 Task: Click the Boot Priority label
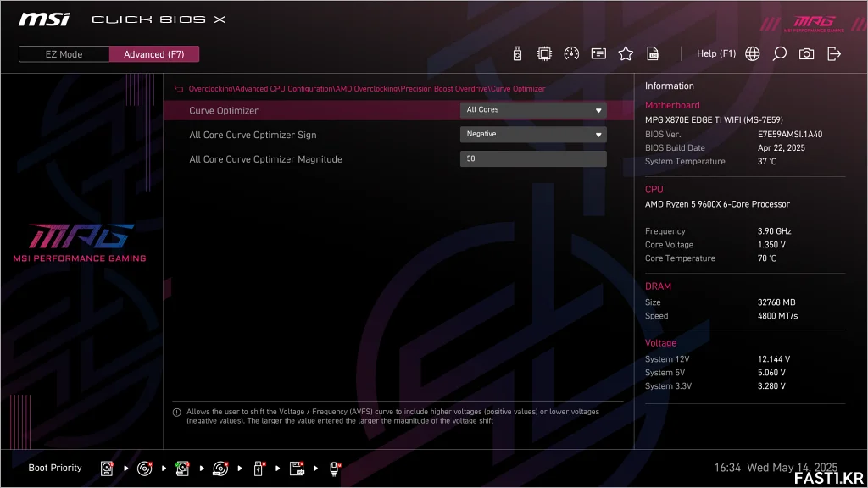point(55,468)
